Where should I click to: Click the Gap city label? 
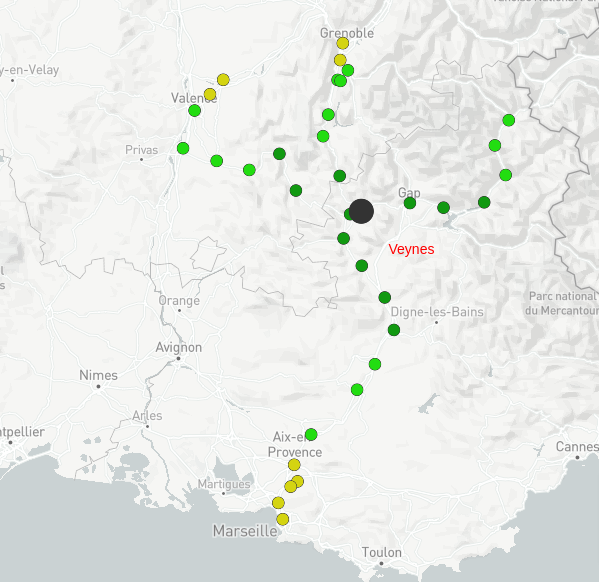409,192
